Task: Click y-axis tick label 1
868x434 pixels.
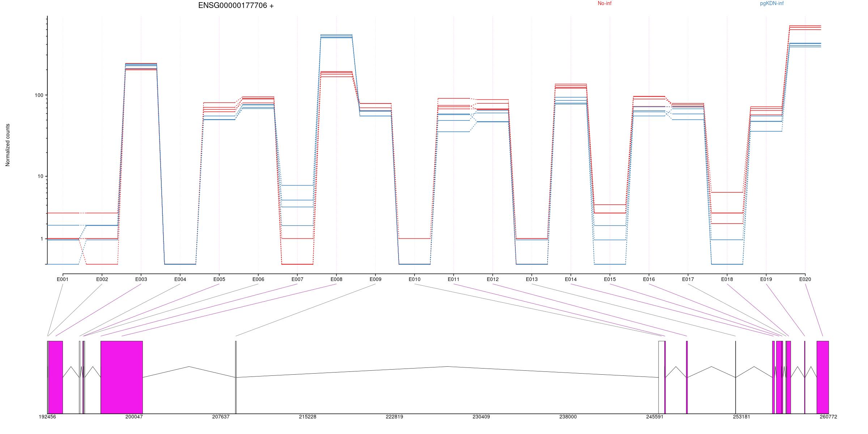Action: click(x=42, y=239)
